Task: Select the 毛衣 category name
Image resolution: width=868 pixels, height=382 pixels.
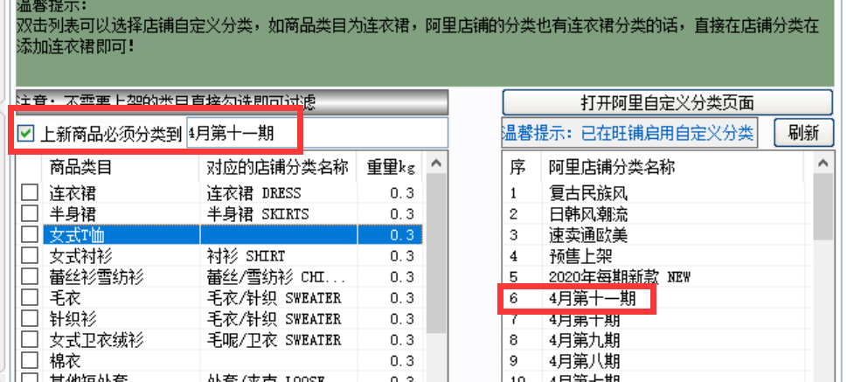Action: [64, 298]
